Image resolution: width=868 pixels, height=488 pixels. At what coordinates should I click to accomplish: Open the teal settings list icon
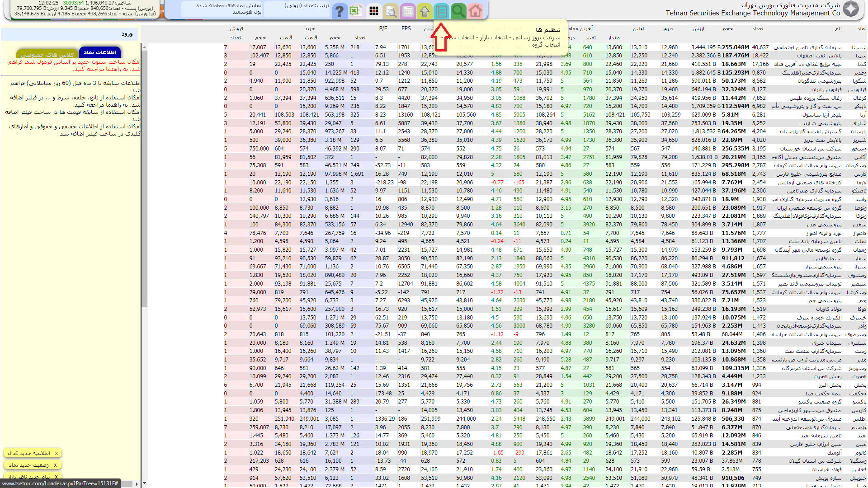coord(441,11)
